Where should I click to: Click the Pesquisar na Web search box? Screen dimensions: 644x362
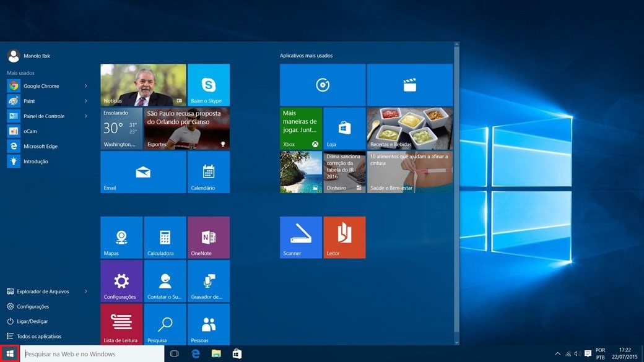tap(92, 354)
